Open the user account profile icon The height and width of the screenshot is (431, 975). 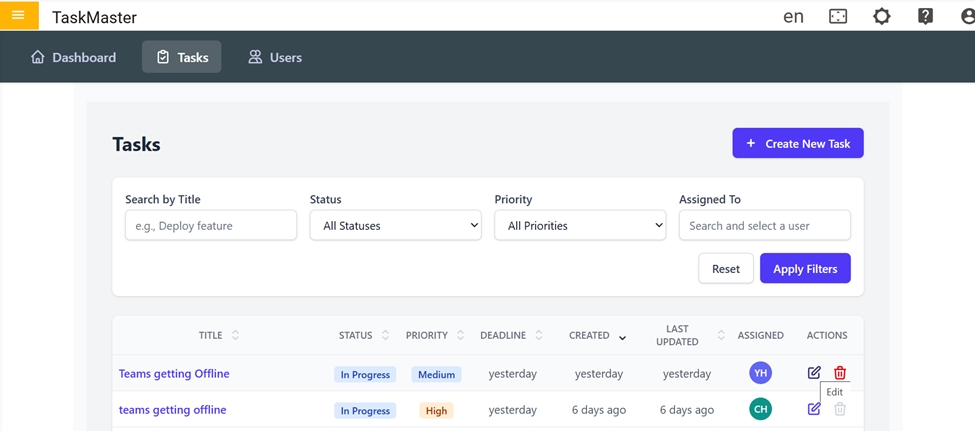click(966, 17)
